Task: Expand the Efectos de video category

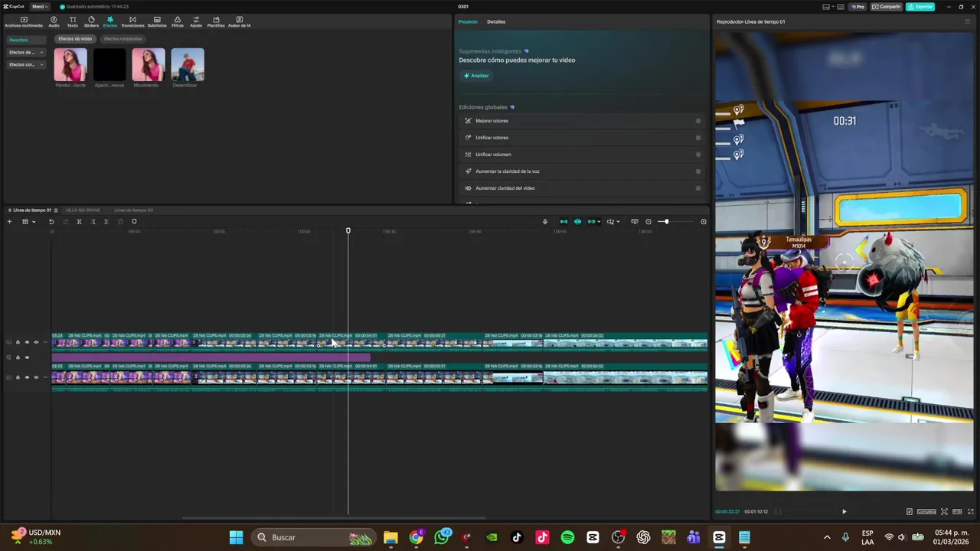Action: (26, 52)
